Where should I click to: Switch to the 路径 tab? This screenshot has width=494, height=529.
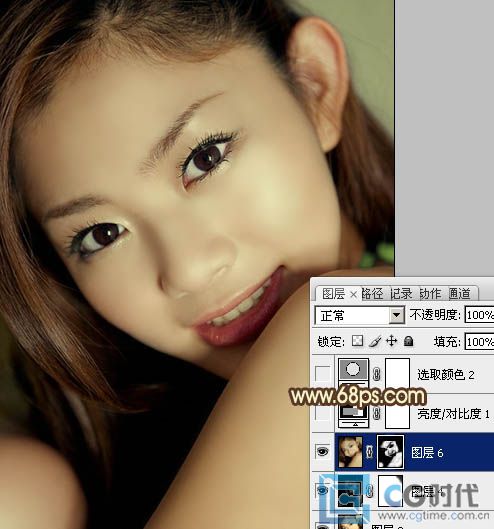[x=372, y=294]
